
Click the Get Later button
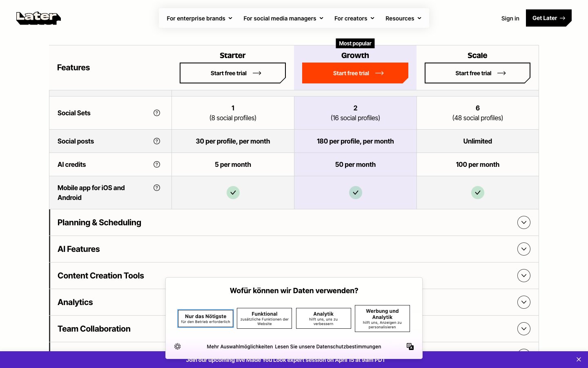click(548, 18)
